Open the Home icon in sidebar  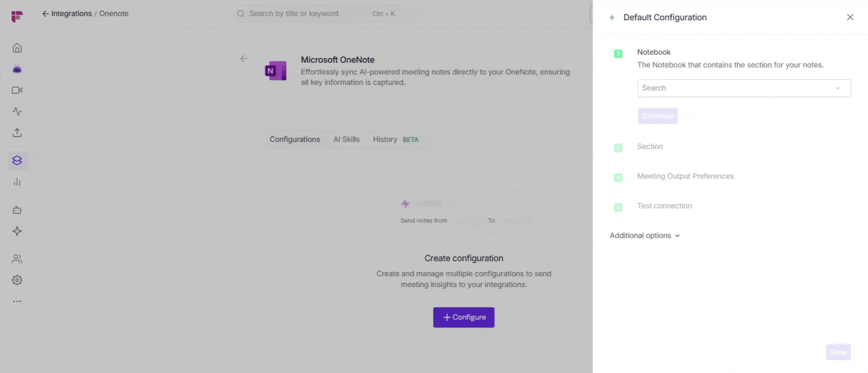(17, 48)
